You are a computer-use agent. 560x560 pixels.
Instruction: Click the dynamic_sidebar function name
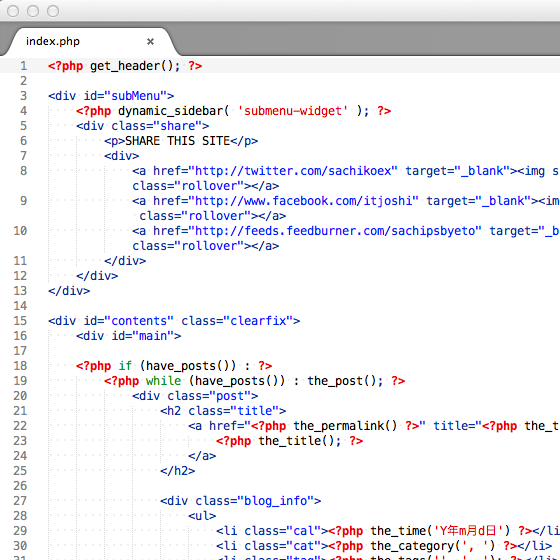[x=170, y=111]
